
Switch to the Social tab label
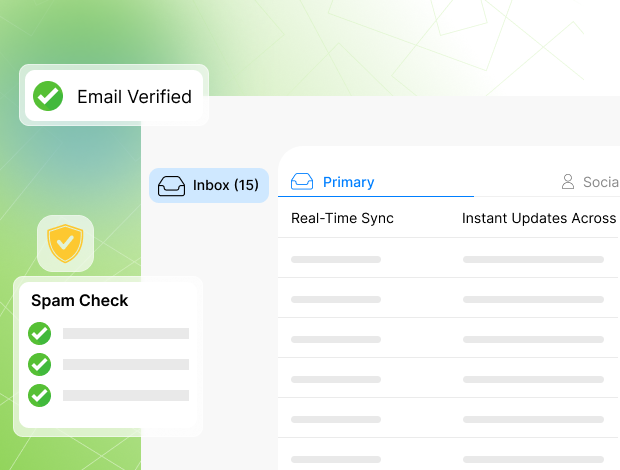tap(600, 182)
